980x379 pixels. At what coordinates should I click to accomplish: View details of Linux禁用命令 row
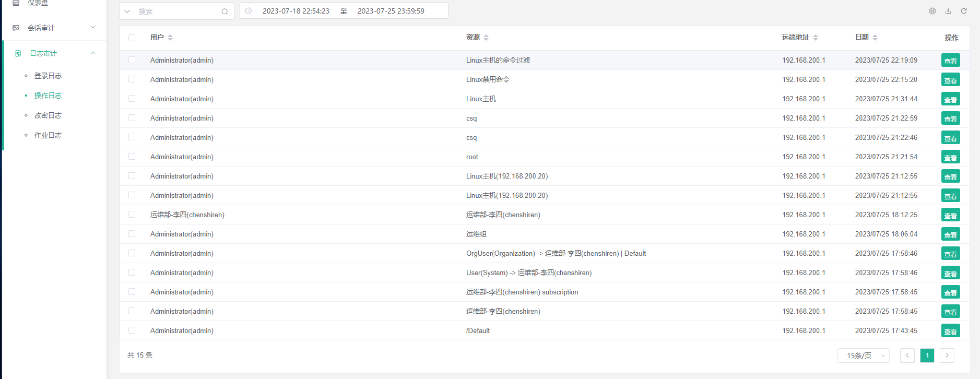(x=951, y=80)
